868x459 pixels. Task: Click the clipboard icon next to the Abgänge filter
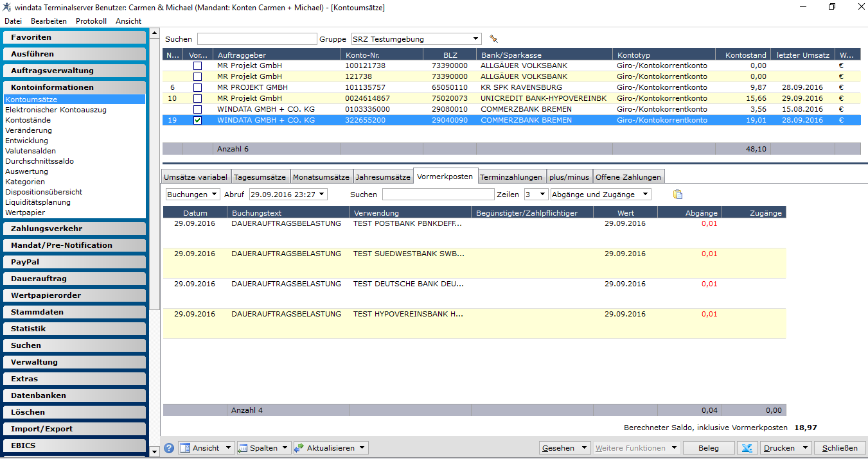678,195
